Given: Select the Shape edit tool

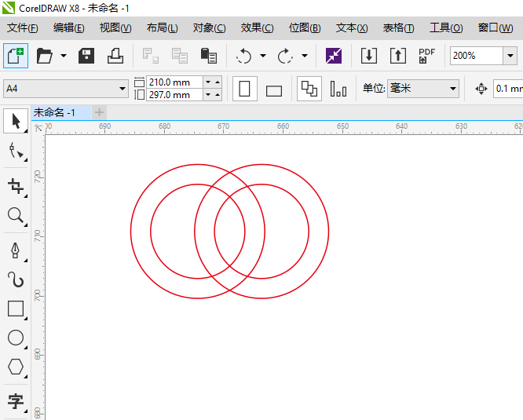Looking at the screenshot, I should 15,152.
